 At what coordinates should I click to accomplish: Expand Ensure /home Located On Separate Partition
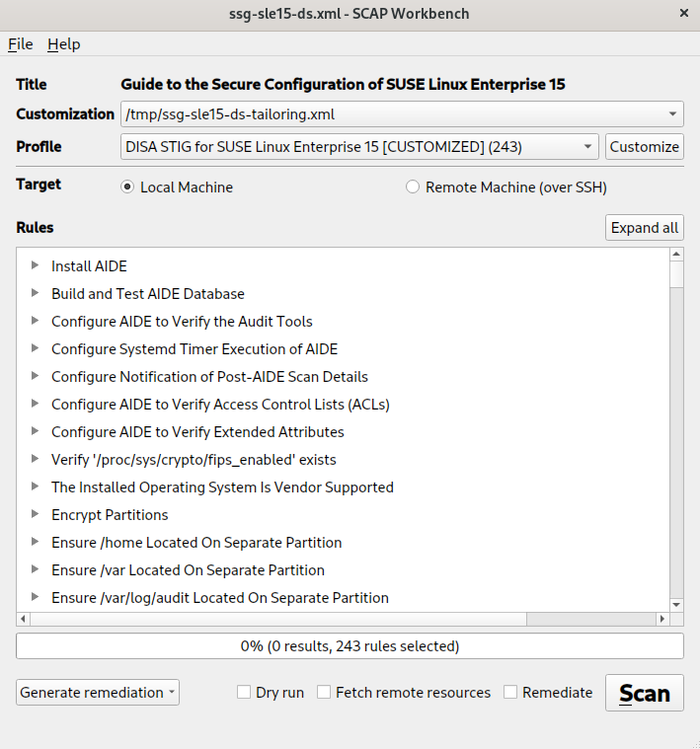coord(36,542)
